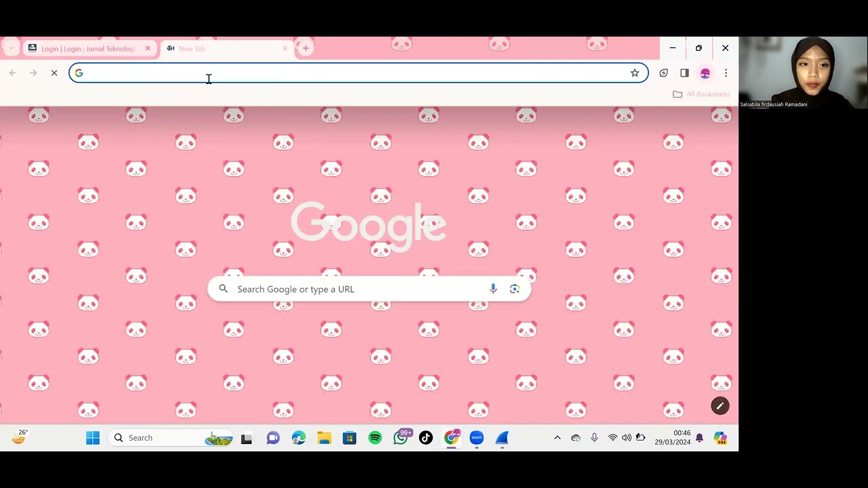Screen dimensions: 868x488
Task: Go back to previous page
Action: pos(13,73)
